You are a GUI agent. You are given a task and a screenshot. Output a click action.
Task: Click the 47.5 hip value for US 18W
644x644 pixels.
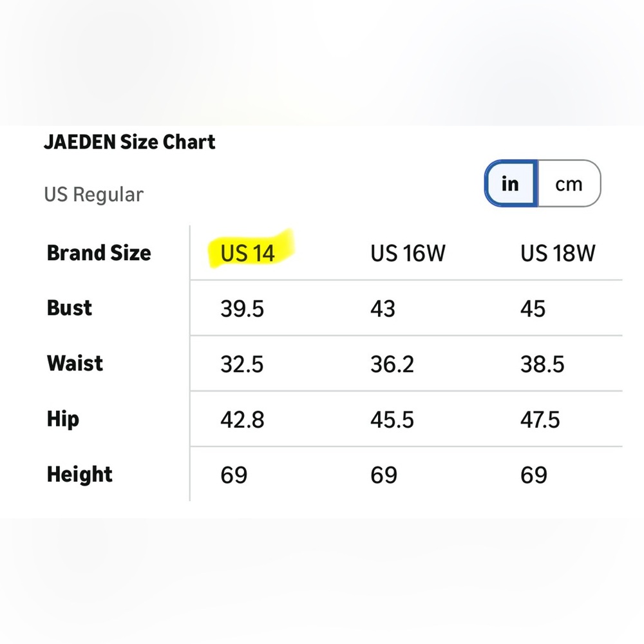click(x=540, y=420)
